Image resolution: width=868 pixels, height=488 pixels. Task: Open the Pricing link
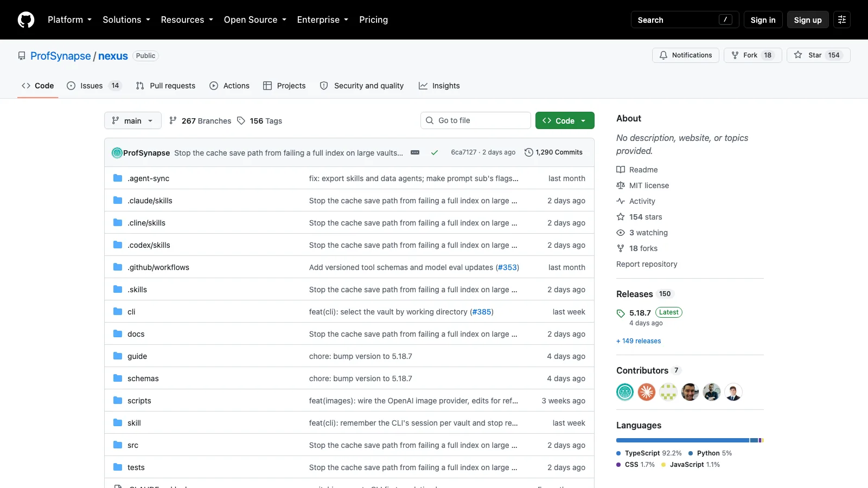pyautogui.click(x=373, y=20)
